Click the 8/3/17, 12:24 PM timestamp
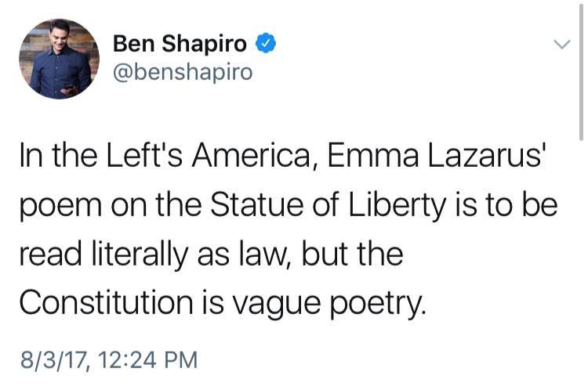The height and width of the screenshot is (390, 588). pyautogui.click(x=109, y=360)
